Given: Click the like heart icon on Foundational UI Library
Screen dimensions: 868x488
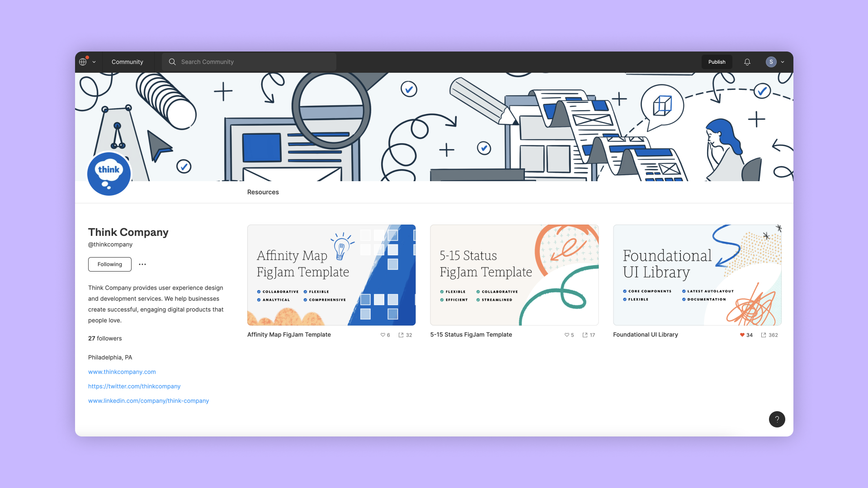Looking at the screenshot, I should pyautogui.click(x=741, y=335).
